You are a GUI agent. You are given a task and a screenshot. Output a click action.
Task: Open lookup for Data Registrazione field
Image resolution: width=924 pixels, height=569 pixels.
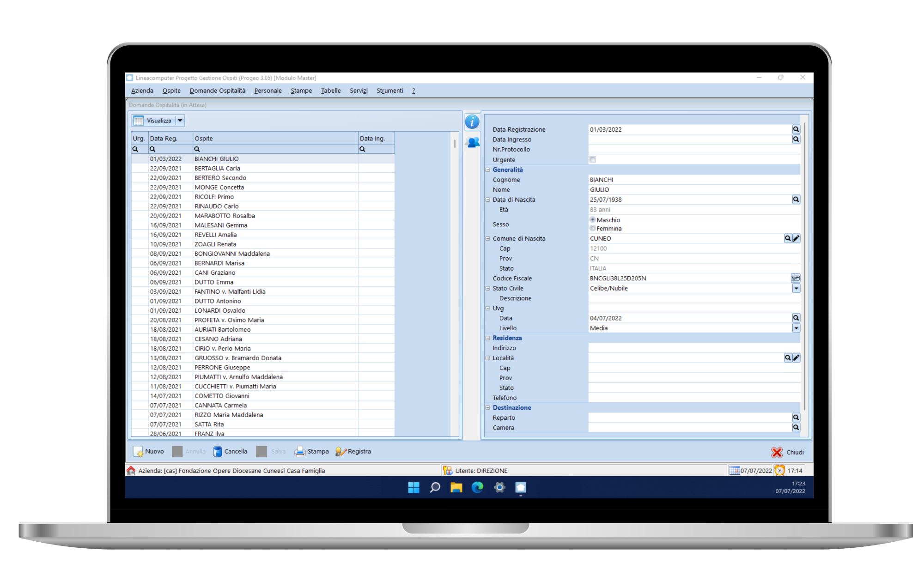pyautogui.click(x=796, y=129)
